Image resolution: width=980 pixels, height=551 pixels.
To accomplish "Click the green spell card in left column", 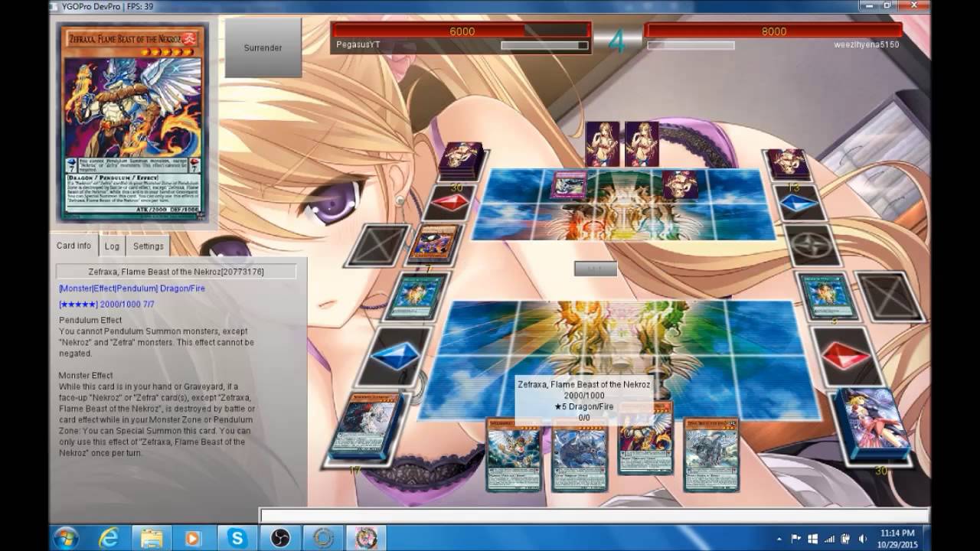I will pyautogui.click(x=417, y=295).
